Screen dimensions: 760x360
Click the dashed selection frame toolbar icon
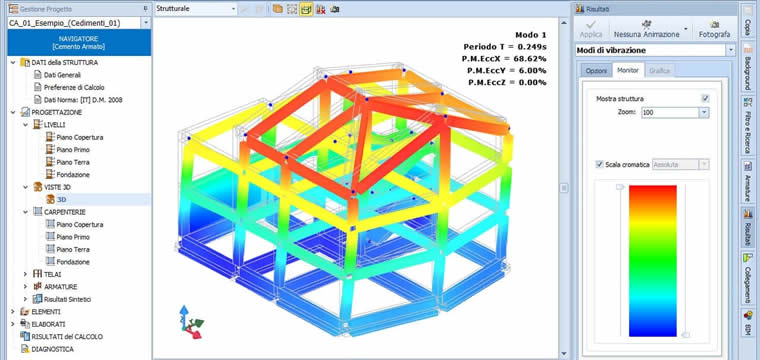(x=292, y=9)
